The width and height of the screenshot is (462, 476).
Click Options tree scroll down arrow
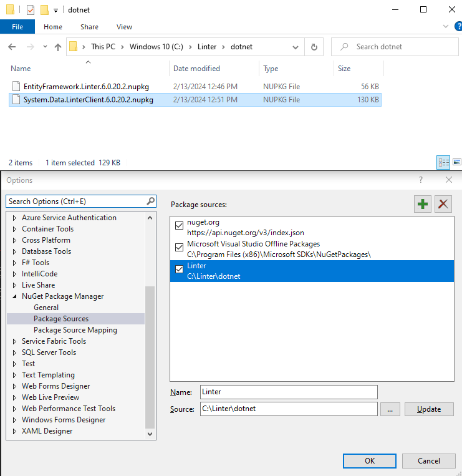[150, 434]
